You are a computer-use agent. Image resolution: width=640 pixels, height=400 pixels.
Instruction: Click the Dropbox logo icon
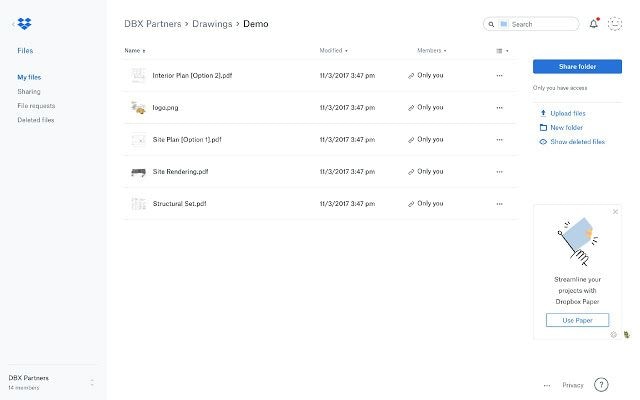pyautogui.click(x=24, y=23)
